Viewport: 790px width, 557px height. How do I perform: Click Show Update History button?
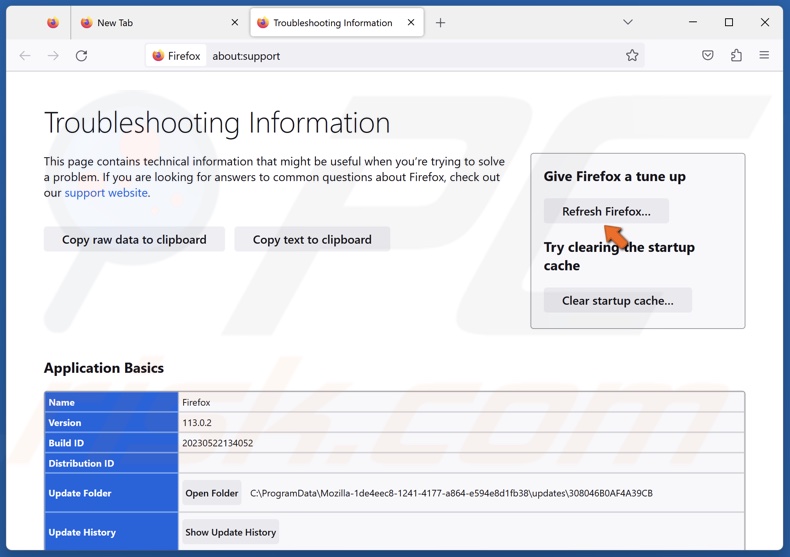[231, 532]
